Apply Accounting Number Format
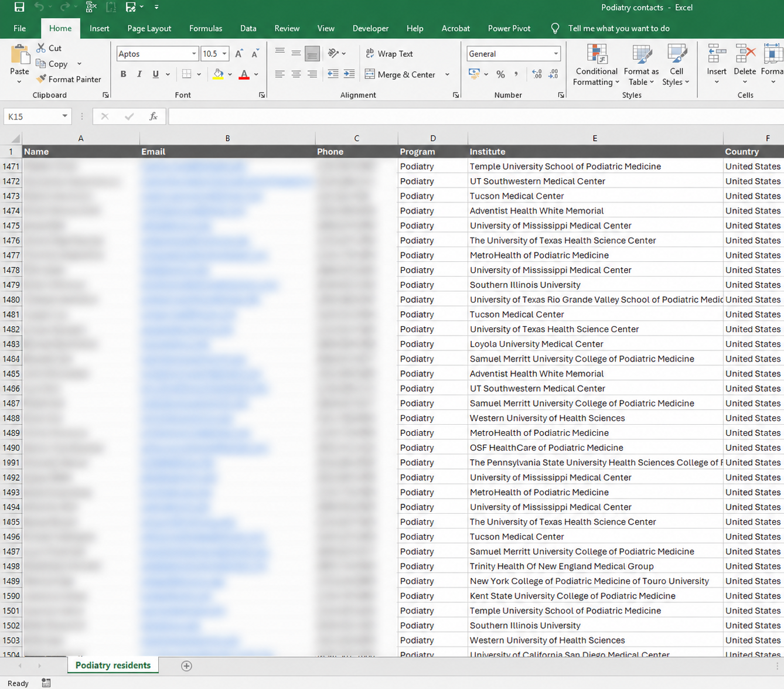The height and width of the screenshot is (689, 784). pos(475,74)
